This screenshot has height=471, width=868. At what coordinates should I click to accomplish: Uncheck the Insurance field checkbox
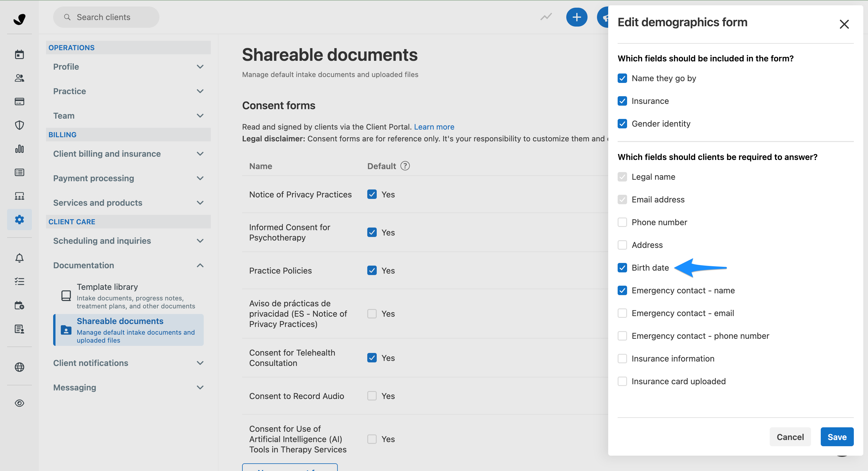[622, 101]
